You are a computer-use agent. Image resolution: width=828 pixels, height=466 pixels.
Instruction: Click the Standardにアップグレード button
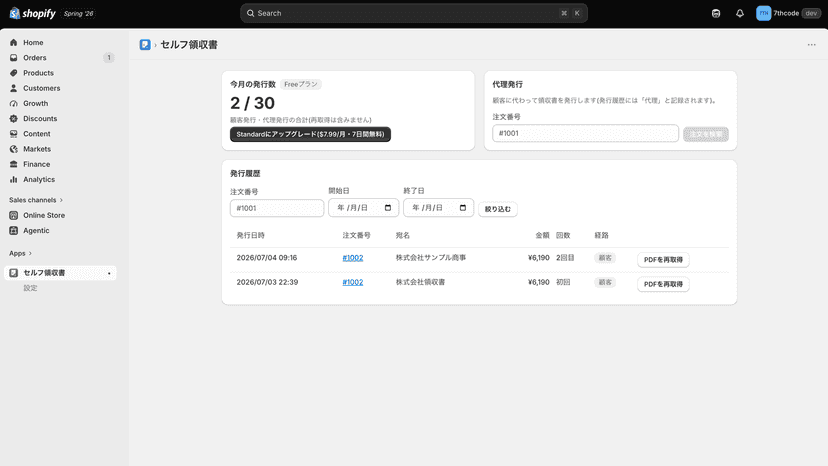(310, 134)
